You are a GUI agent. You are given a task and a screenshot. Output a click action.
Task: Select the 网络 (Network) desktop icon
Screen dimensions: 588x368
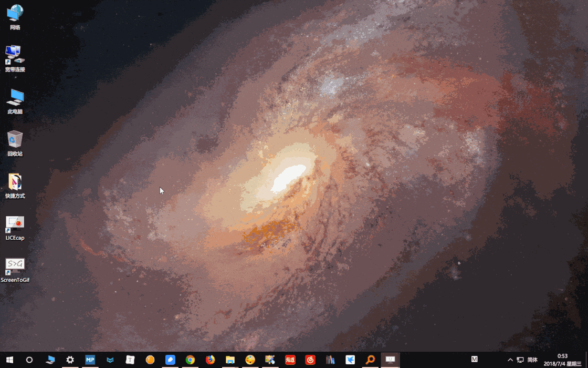pos(15,17)
